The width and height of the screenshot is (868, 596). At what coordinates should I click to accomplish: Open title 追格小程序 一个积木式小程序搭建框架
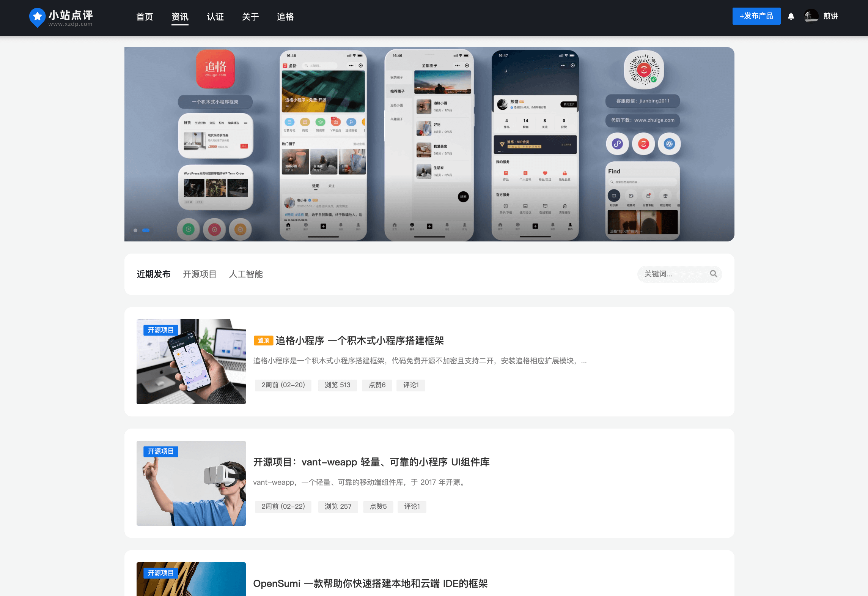click(360, 341)
